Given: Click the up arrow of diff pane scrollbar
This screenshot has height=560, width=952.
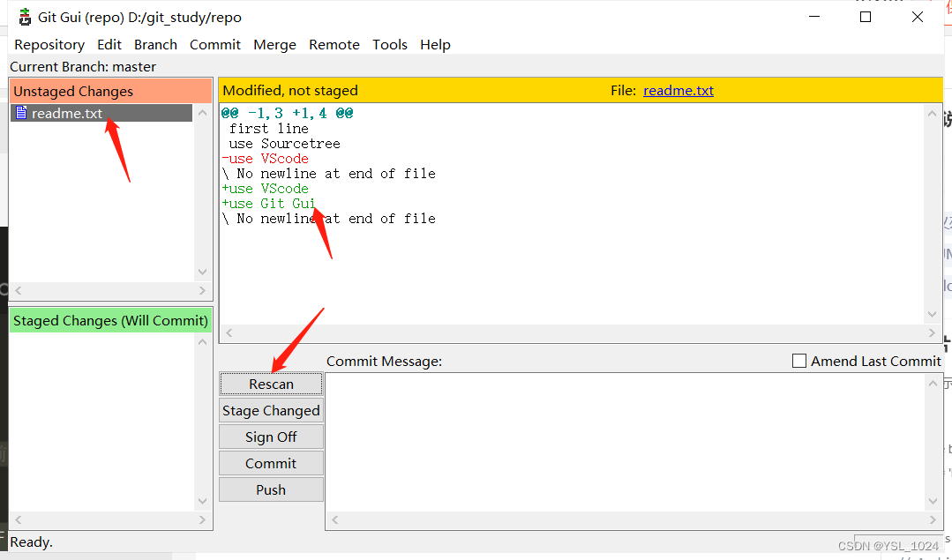Looking at the screenshot, I should (932, 114).
